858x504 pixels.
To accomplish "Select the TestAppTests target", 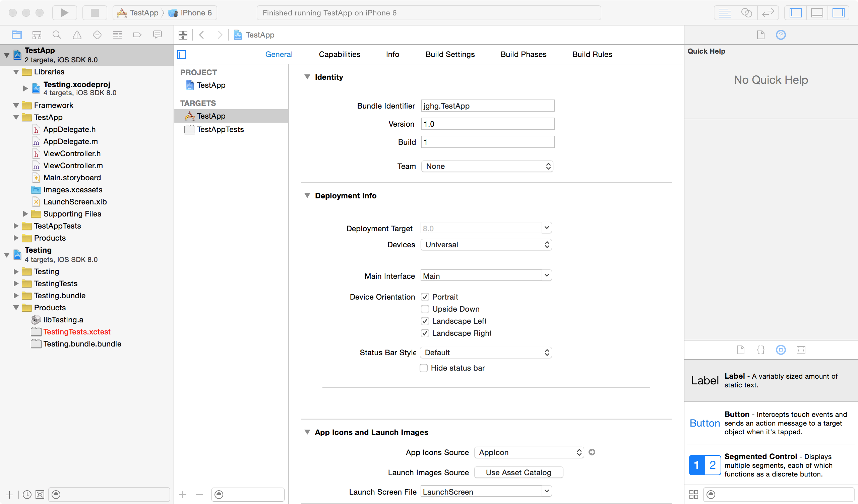I will coord(220,129).
